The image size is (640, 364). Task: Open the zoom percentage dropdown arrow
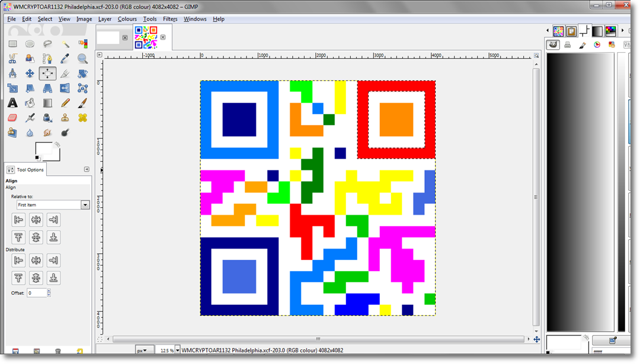(x=177, y=350)
